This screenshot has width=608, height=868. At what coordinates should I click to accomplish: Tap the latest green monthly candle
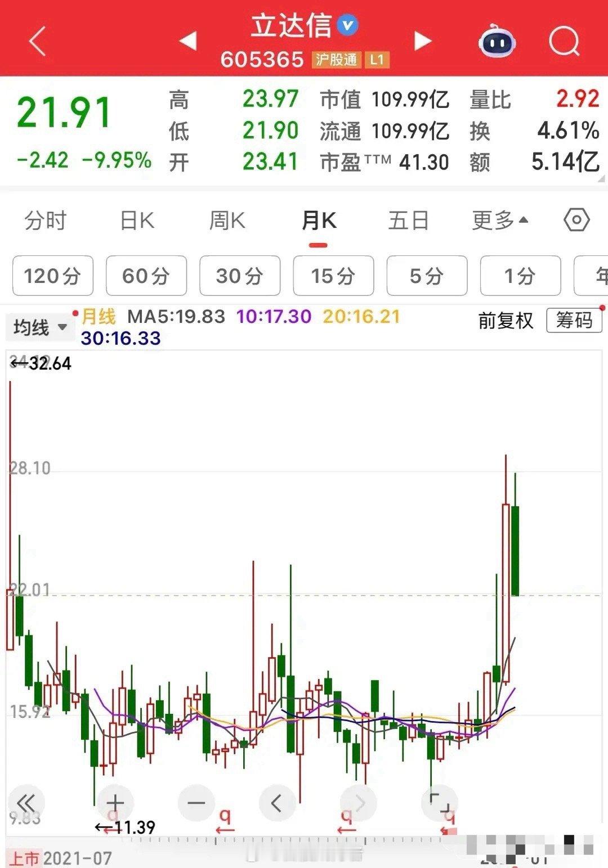click(x=515, y=550)
